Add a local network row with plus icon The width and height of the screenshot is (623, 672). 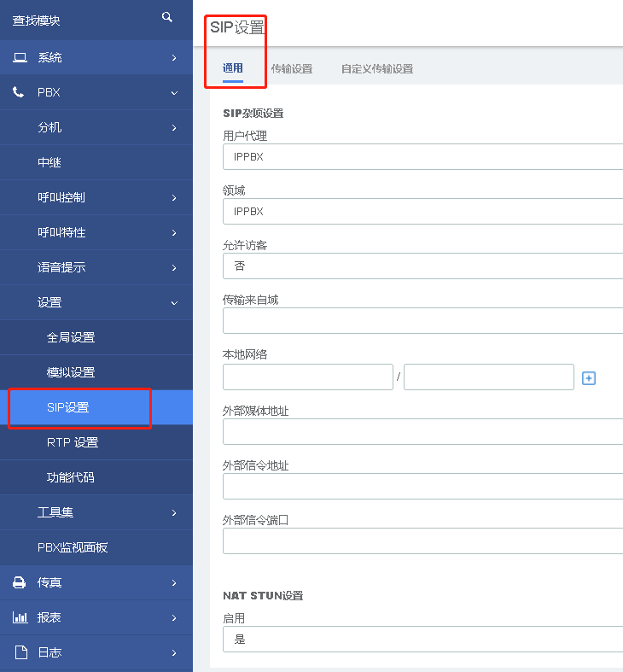point(589,378)
